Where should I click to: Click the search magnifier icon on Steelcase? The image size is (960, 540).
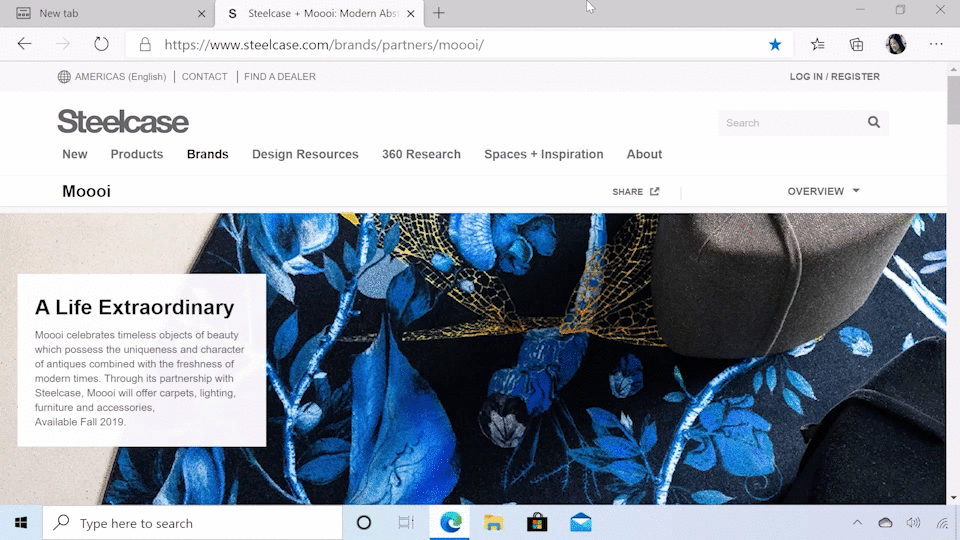click(874, 123)
